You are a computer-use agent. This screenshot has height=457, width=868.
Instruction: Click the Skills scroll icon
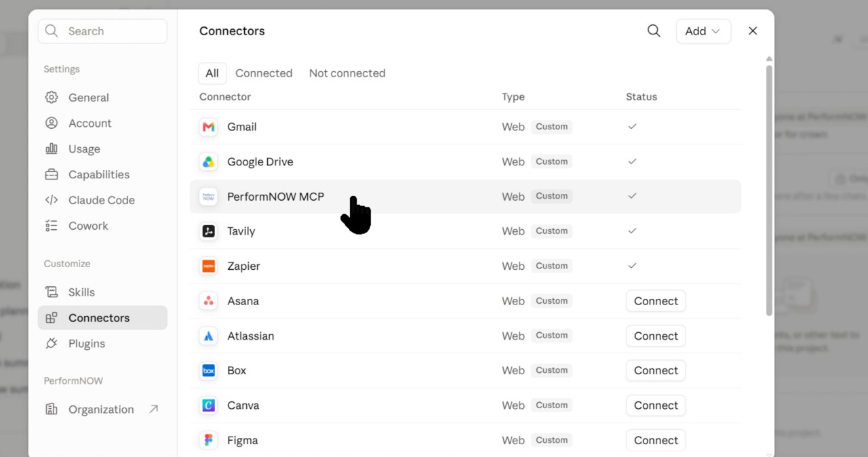(x=52, y=292)
